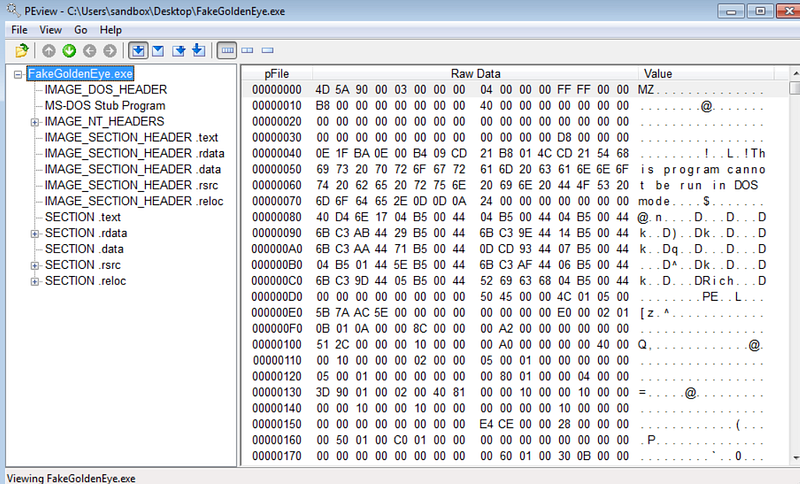Click offset 00000080 in pFile column
This screenshot has width=800, height=484.
[277, 217]
